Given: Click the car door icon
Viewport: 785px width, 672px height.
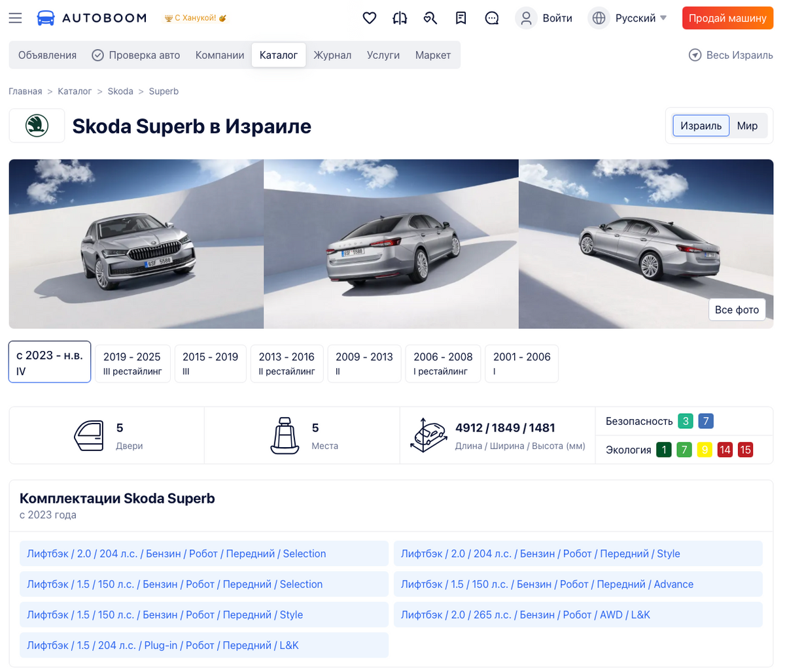Looking at the screenshot, I should coord(88,435).
